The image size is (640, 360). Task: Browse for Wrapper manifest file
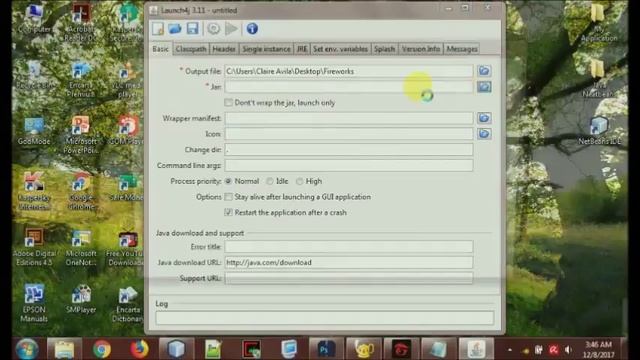coord(484,118)
